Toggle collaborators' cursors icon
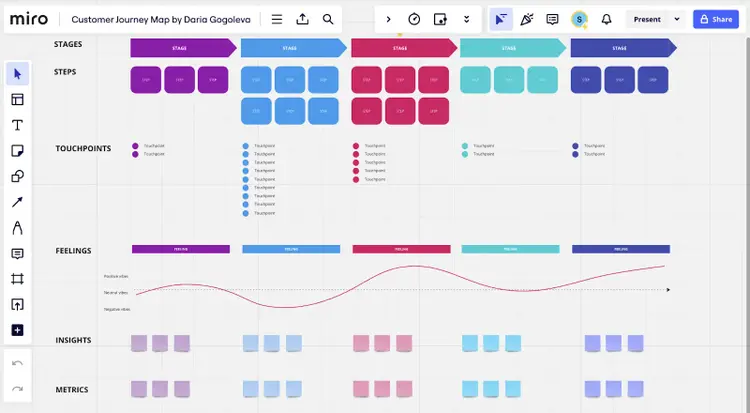 tap(501, 19)
